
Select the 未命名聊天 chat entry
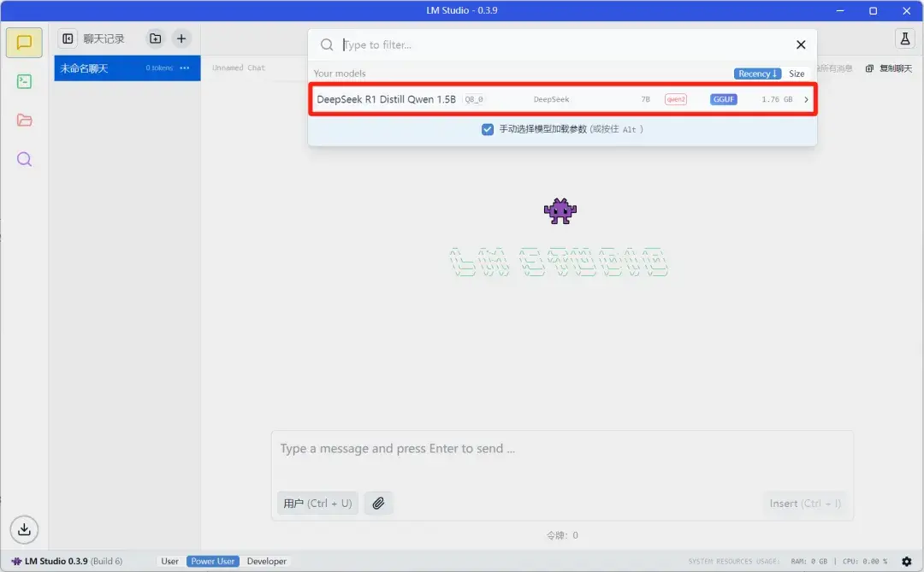point(127,68)
